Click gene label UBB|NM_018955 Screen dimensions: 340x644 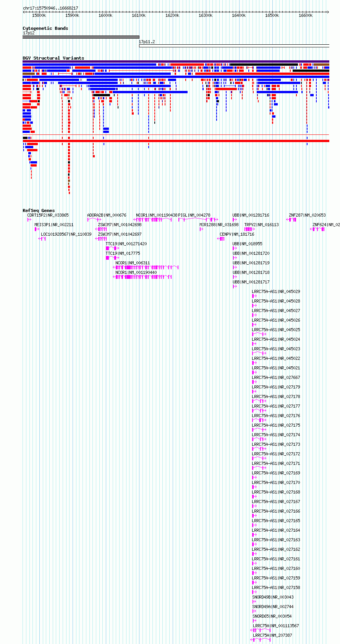[247, 244]
